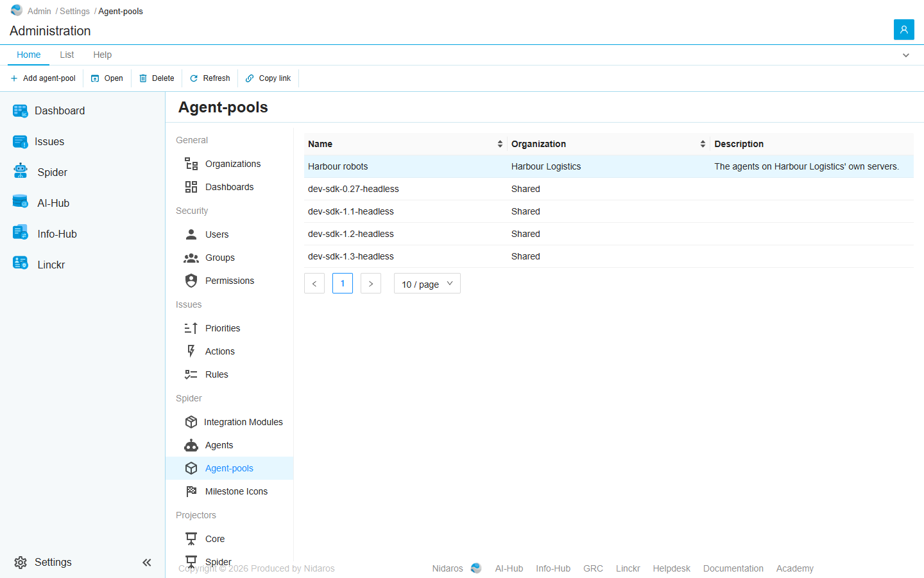The image size is (924, 578).
Task: Click the Groups people icon
Action: click(x=191, y=258)
